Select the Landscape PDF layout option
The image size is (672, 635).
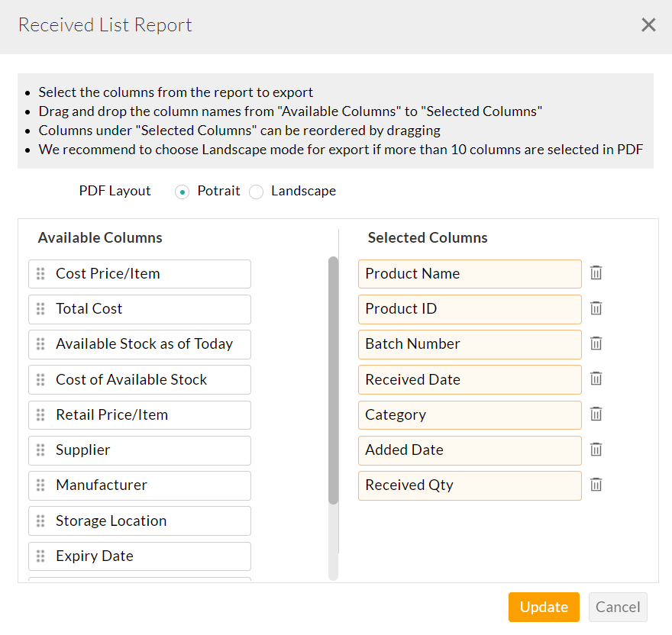pos(256,192)
